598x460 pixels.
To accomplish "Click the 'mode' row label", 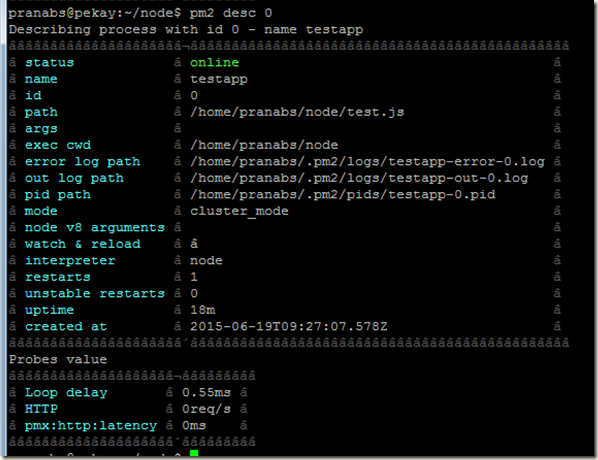I will [x=41, y=211].
